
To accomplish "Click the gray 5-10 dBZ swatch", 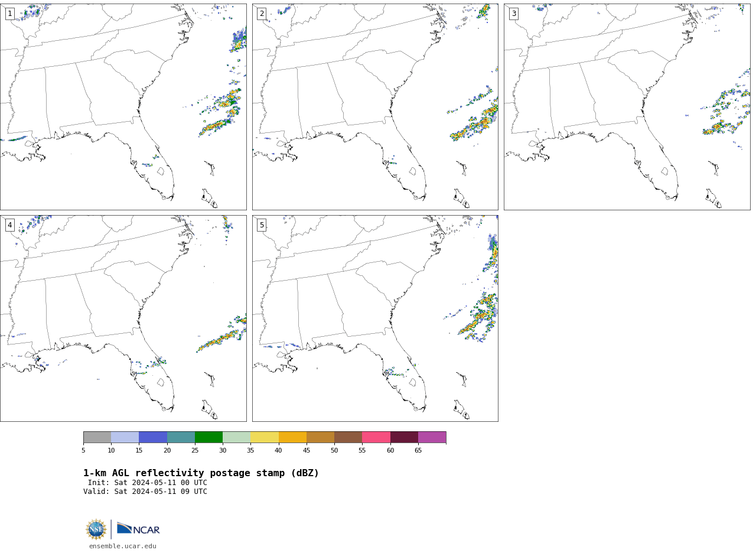I will click(x=97, y=437).
